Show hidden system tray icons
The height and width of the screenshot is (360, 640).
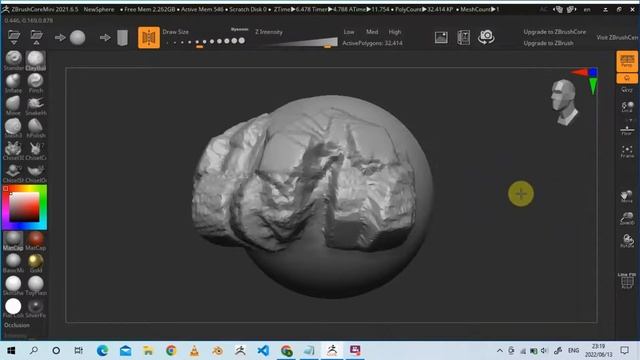500,351
